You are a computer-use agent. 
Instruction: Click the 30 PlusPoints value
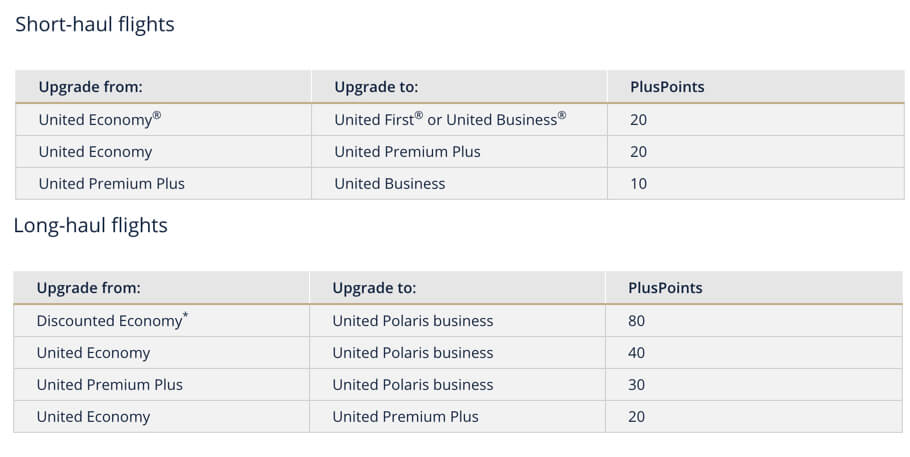[637, 384]
